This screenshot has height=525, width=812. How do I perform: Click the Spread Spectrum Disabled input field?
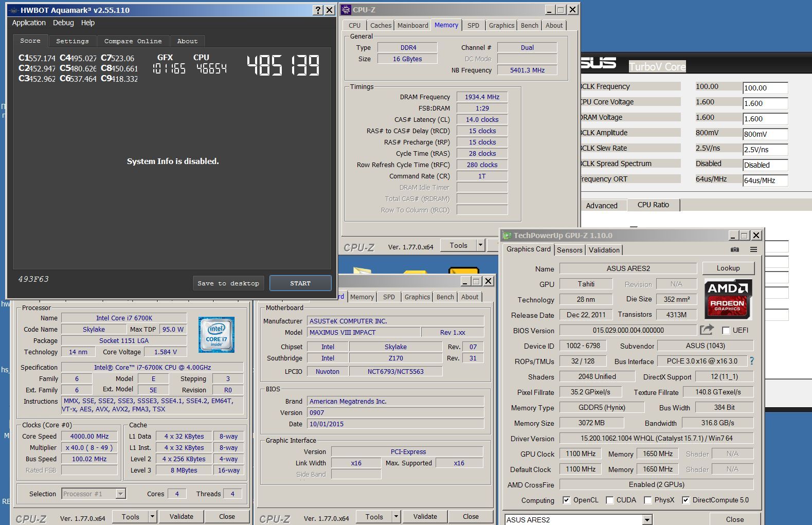[x=765, y=165]
